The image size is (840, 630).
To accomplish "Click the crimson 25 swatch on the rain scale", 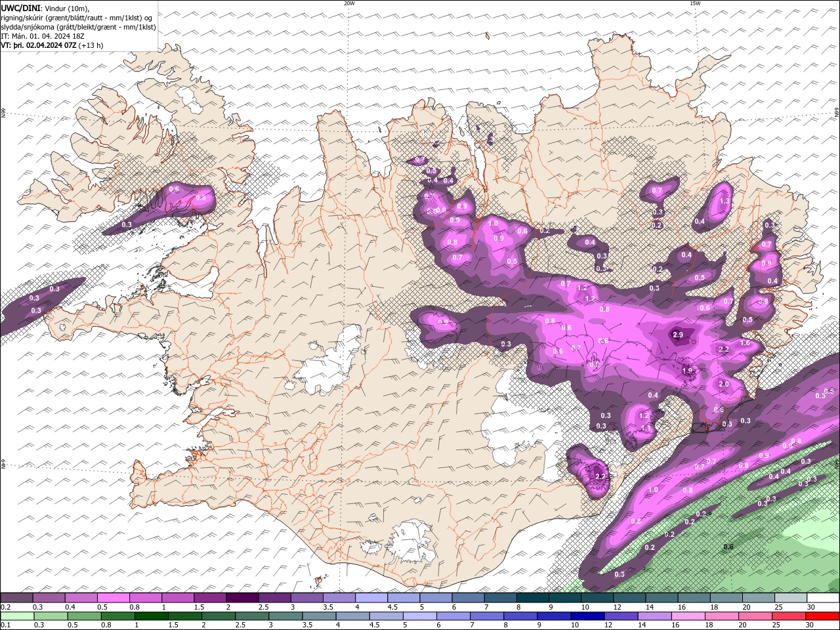I will 789,616.
